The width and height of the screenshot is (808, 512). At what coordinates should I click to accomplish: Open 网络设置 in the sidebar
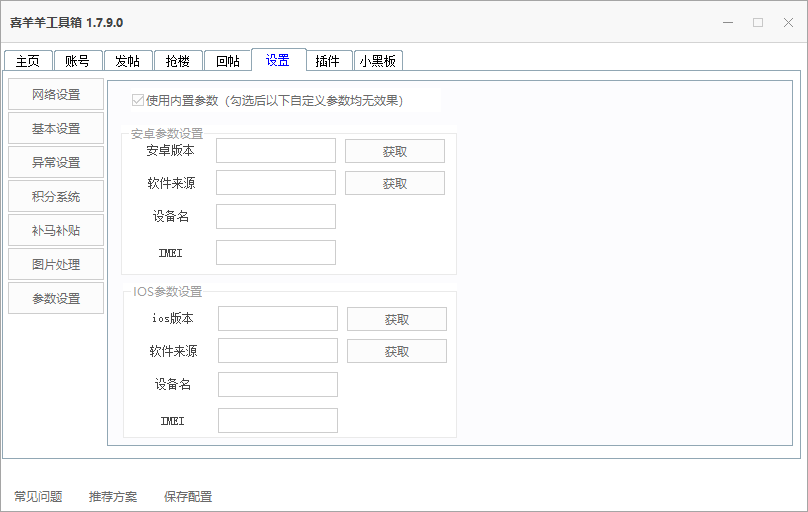click(56, 95)
